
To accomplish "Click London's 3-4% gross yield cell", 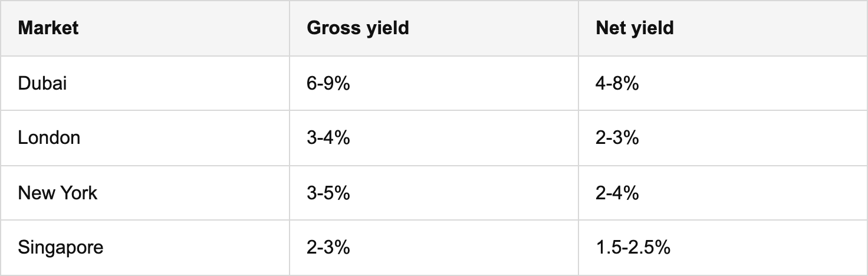I will coord(328,138).
